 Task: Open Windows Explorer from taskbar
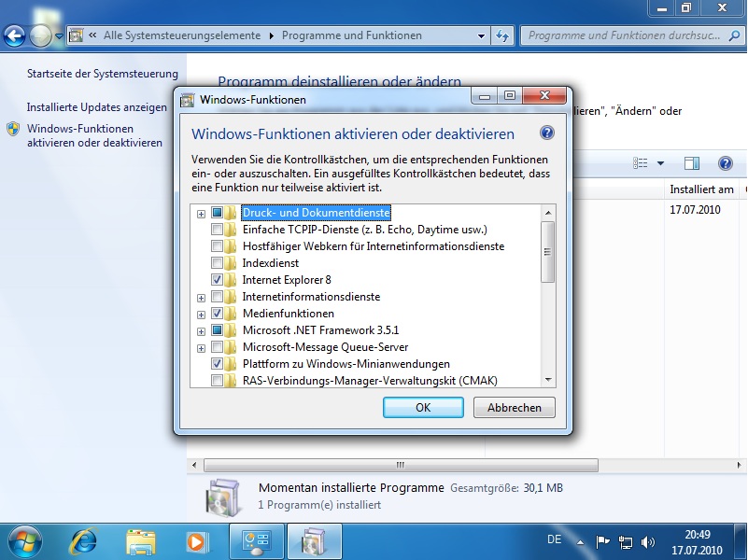point(141,540)
